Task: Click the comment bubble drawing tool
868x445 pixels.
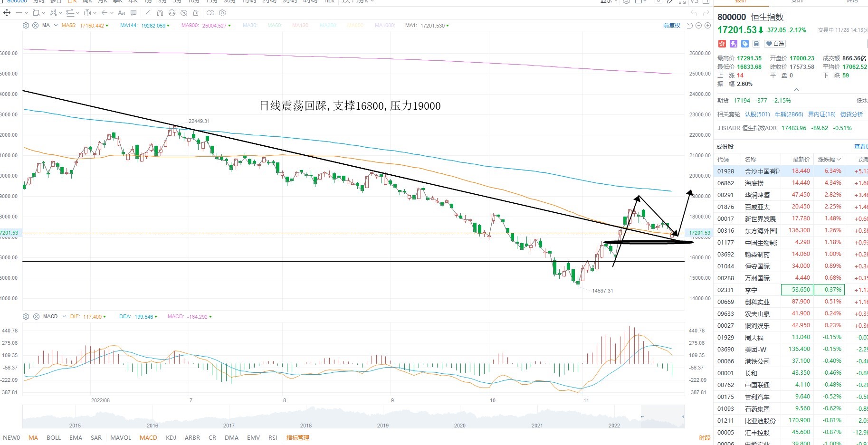Action: click(134, 13)
